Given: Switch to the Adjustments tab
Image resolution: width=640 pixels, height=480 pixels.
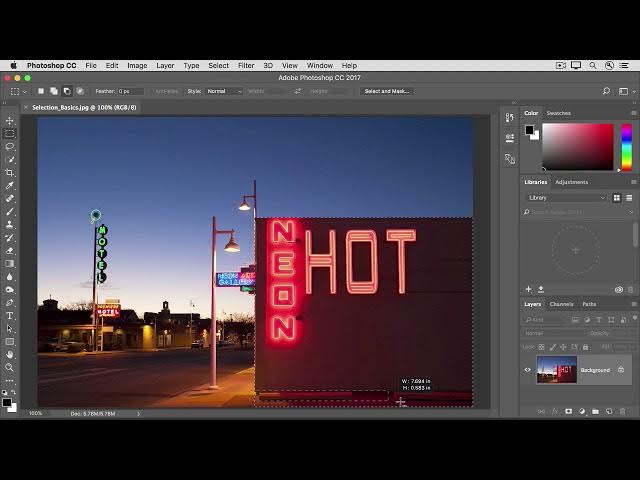Looking at the screenshot, I should [572, 182].
